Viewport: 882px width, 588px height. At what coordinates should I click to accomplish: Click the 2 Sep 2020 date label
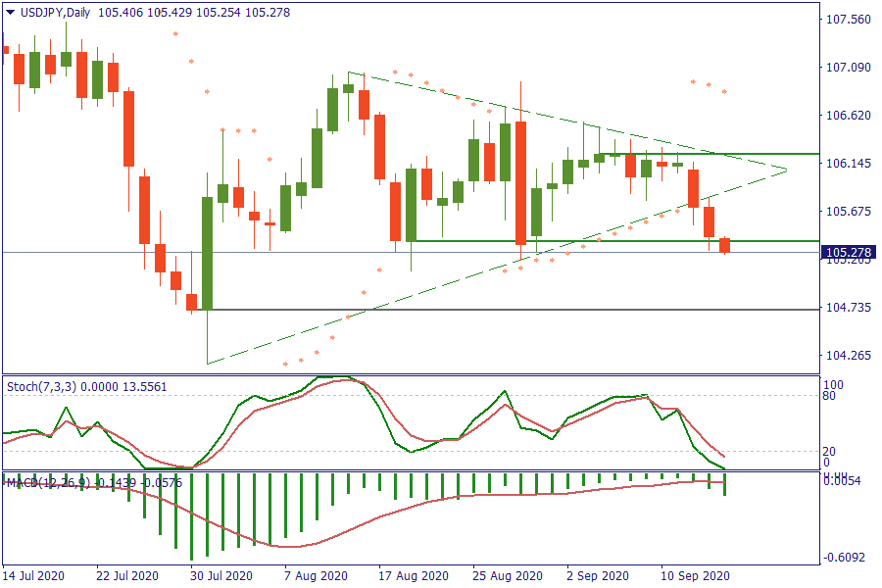(x=598, y=576)
